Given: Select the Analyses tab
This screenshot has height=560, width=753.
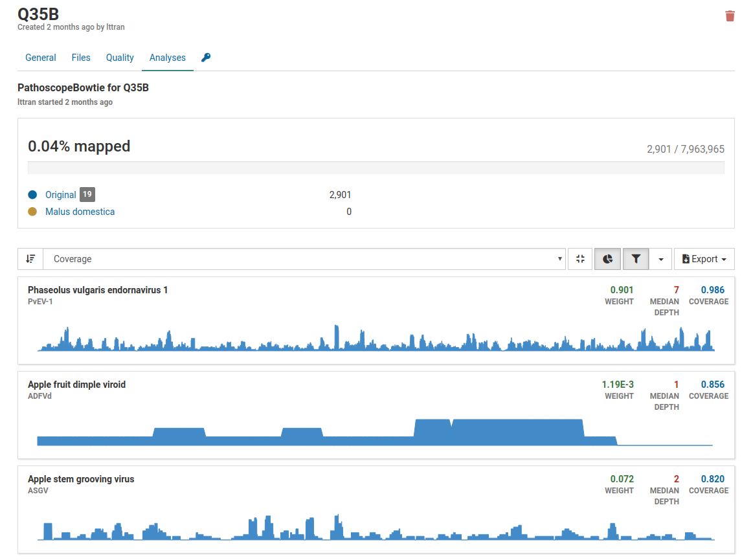Looking at the screenshot, I should [168, 58].
